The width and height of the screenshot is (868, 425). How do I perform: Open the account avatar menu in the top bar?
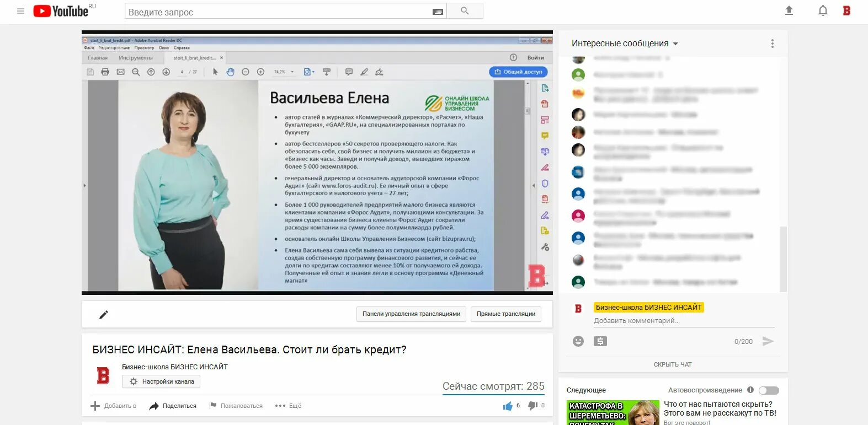846,10
